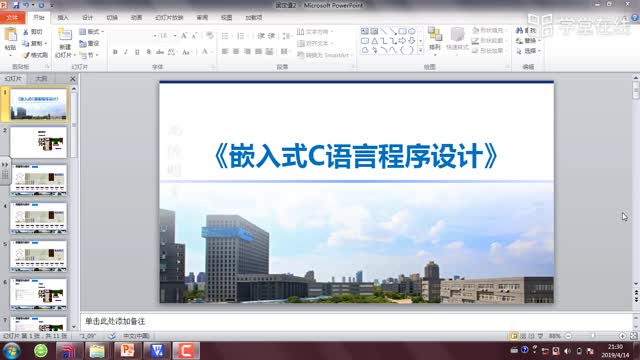640x360 pixels.
Task: Toggle text shadow (S)
Action: (x=149, y=52)
